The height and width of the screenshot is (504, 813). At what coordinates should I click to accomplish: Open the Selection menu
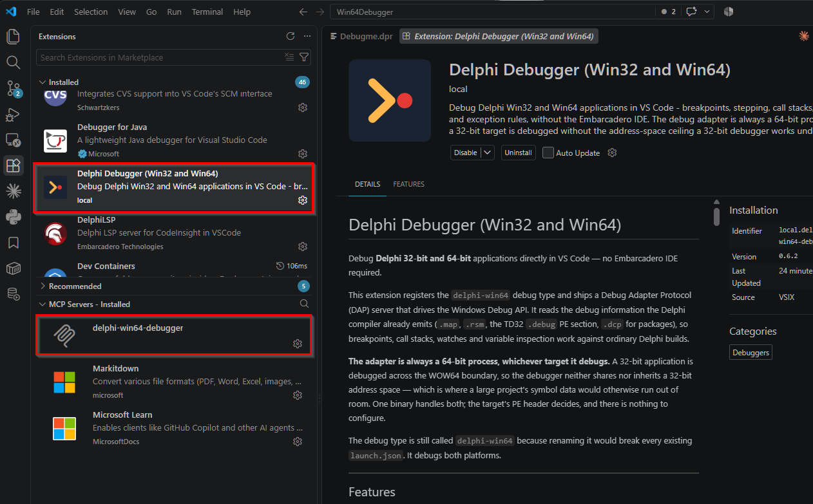91,12
